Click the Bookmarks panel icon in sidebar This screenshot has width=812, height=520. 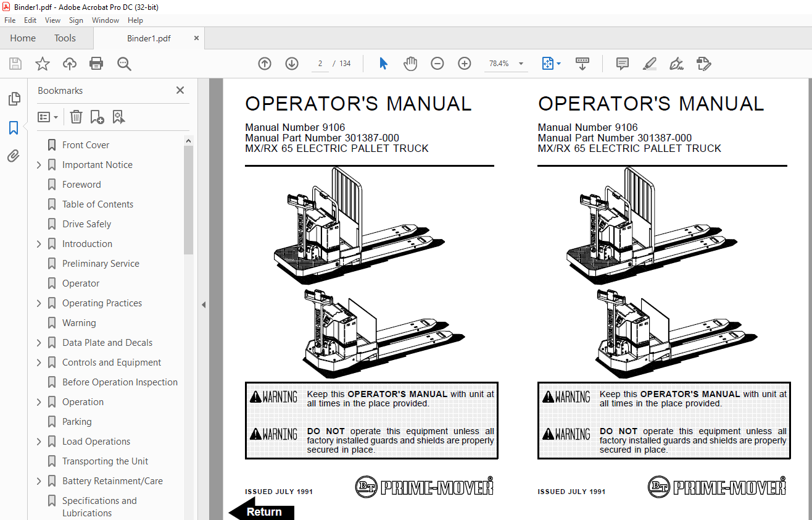pos(14,128)
